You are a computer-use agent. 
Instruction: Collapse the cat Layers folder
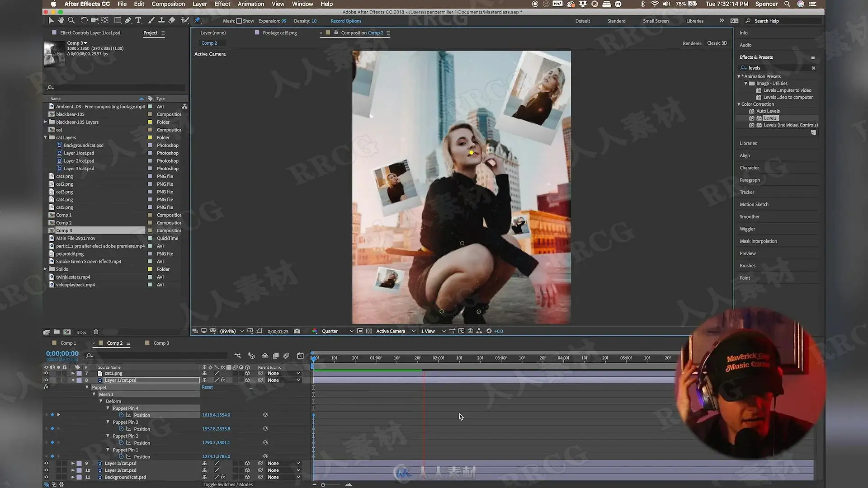click(45, 137)
